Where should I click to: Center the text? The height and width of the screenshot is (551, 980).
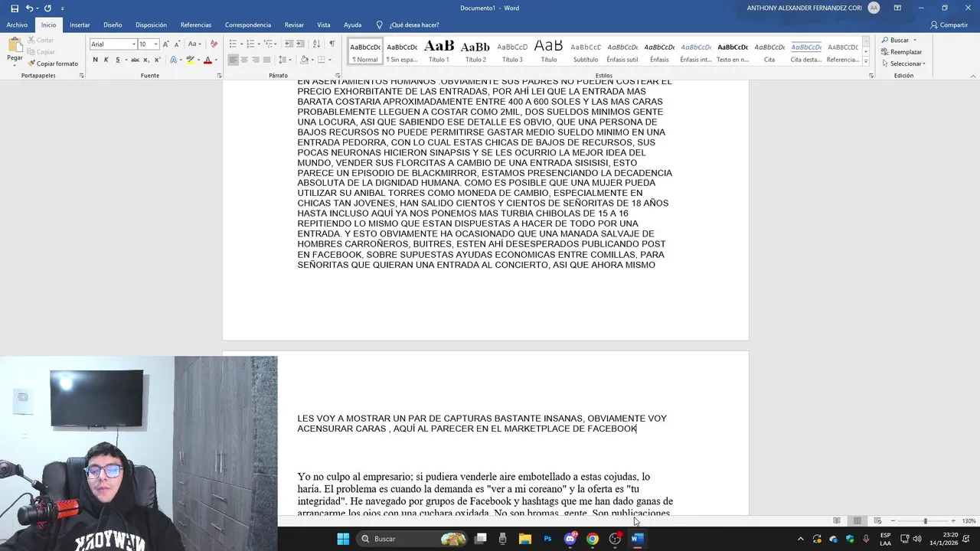(x=244, y=60)
